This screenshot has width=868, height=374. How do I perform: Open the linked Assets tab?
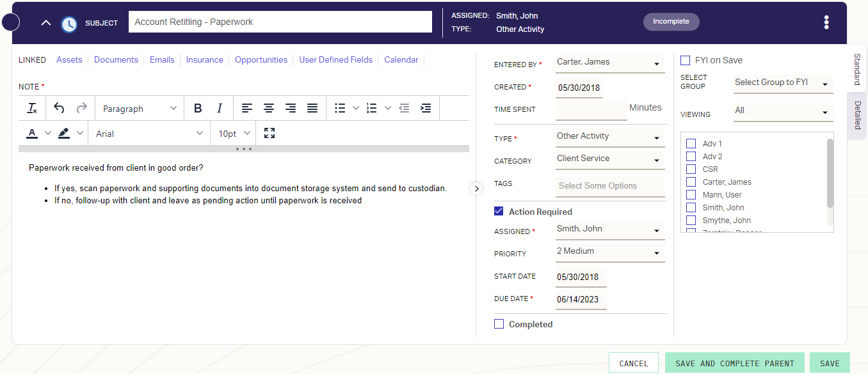pyautogui.click(x=69, y=59)
